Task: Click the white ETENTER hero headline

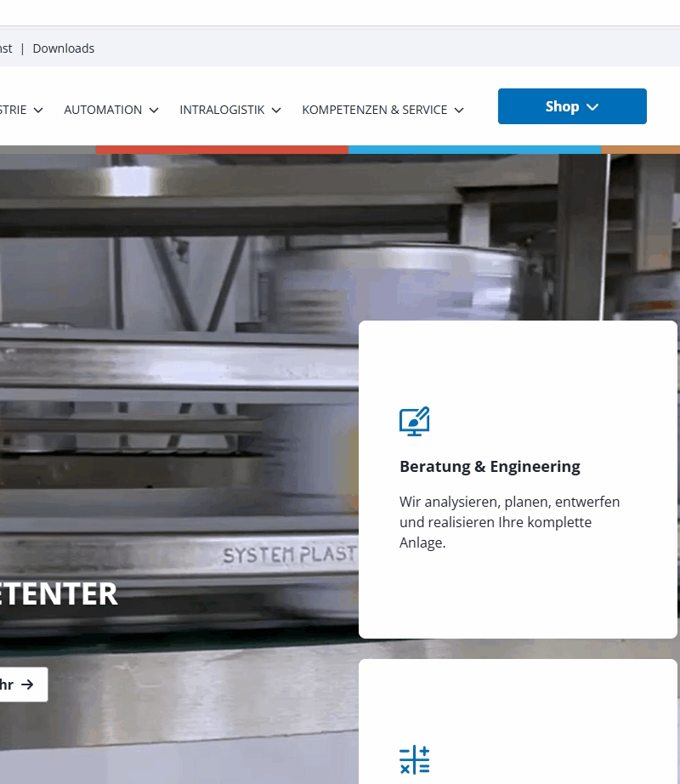Action: click(59, 594)
